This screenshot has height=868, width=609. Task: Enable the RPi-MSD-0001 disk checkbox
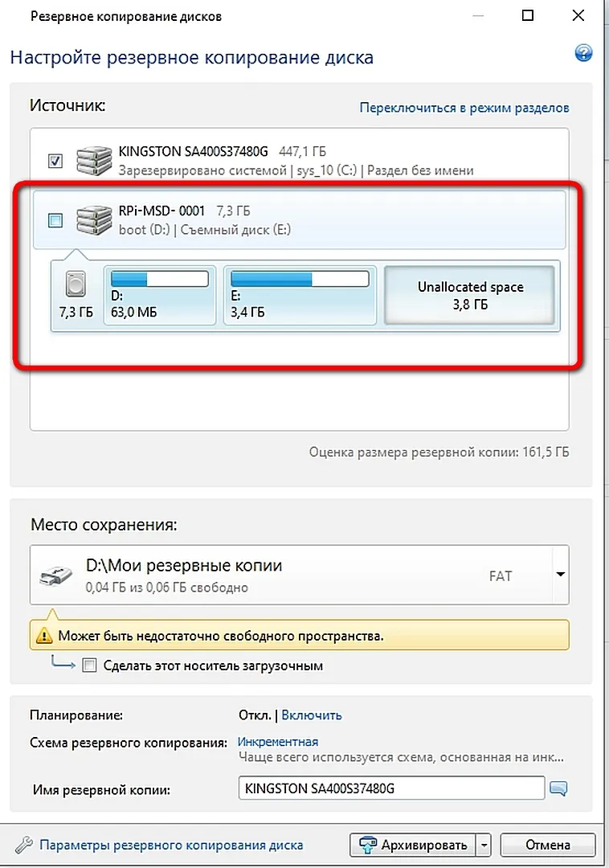point(55,221)
